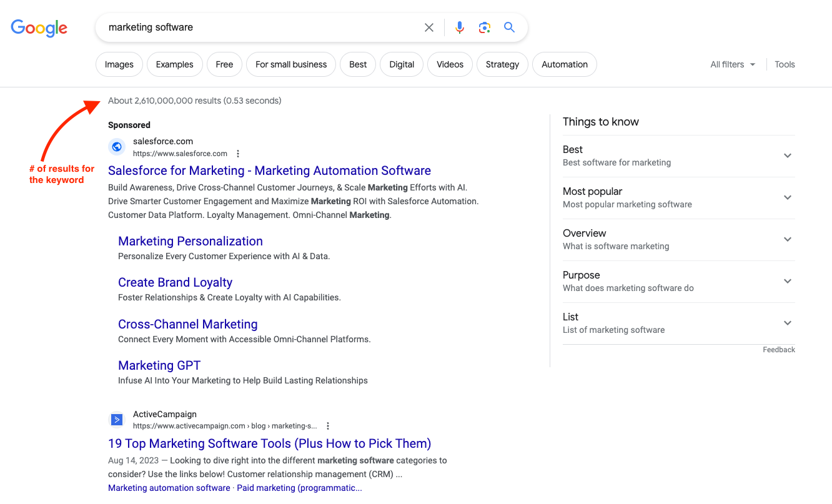Click the activecampaign.com breadcrumb URL
Screen dimensions: 832x504
225,426
